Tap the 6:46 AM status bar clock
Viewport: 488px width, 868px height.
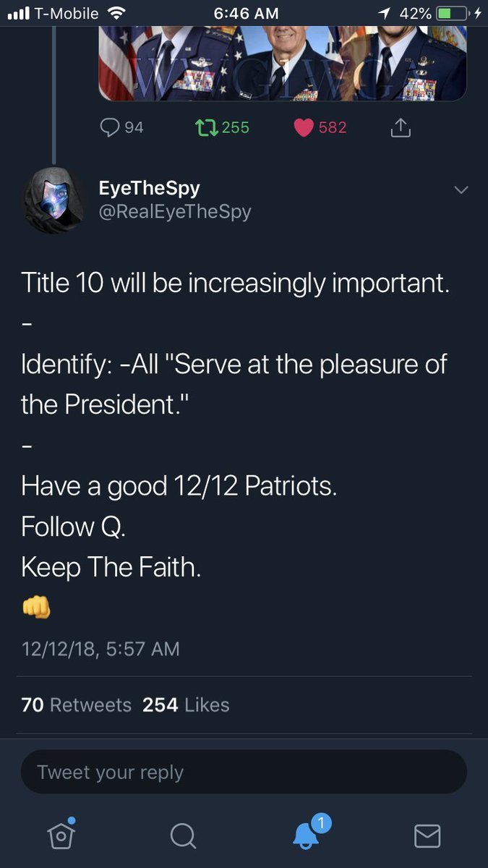[246, 13]
